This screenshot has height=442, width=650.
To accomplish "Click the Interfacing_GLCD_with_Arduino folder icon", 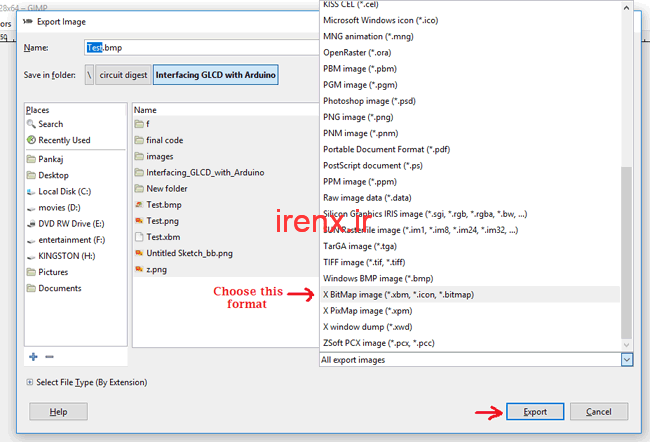I will pyautogui.click(x=139, y=172).
